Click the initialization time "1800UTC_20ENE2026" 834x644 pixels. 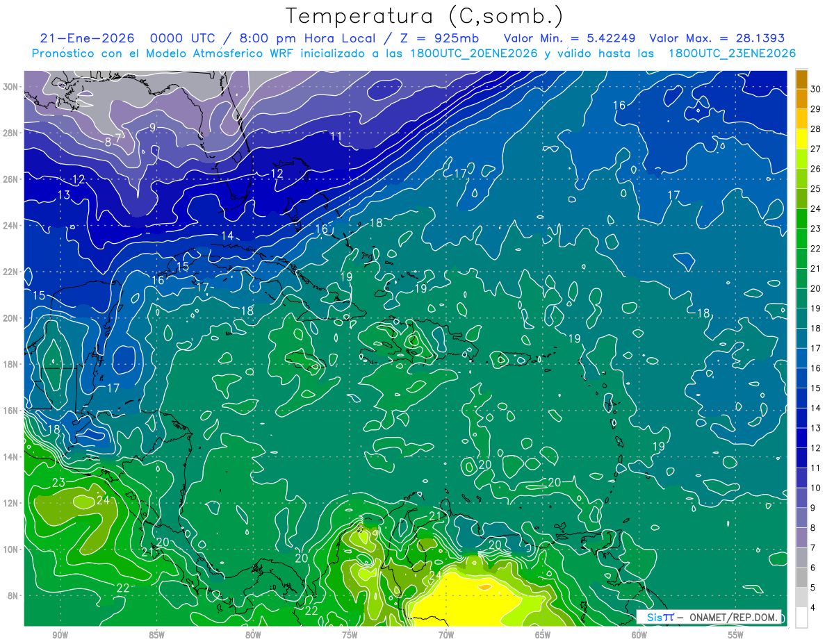[x=474, y=53]
